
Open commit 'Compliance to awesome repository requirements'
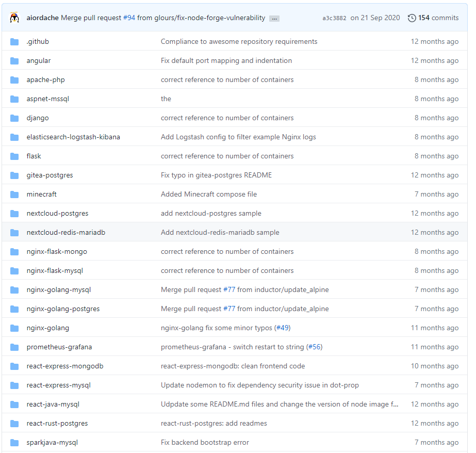(239, 42)
